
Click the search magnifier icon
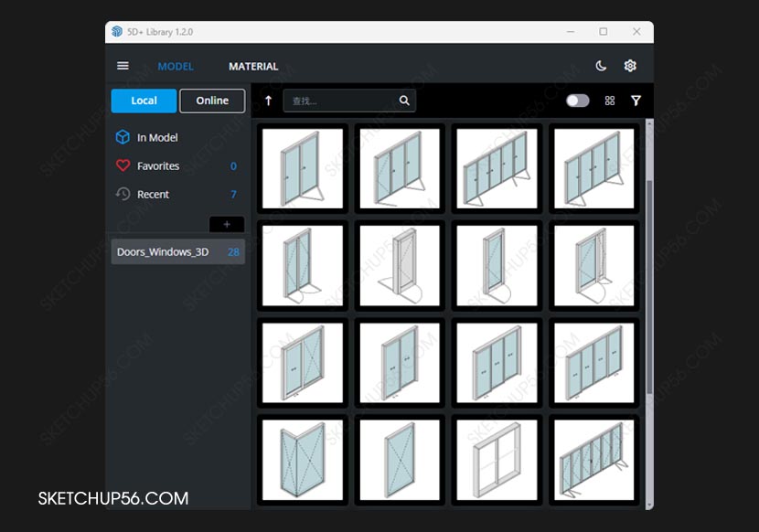coord(404,101)
